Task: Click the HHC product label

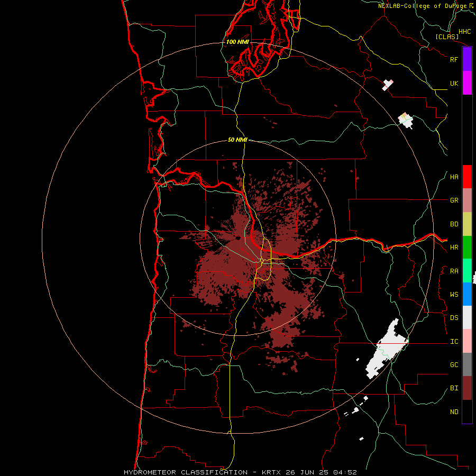Action: pos(464,32)
